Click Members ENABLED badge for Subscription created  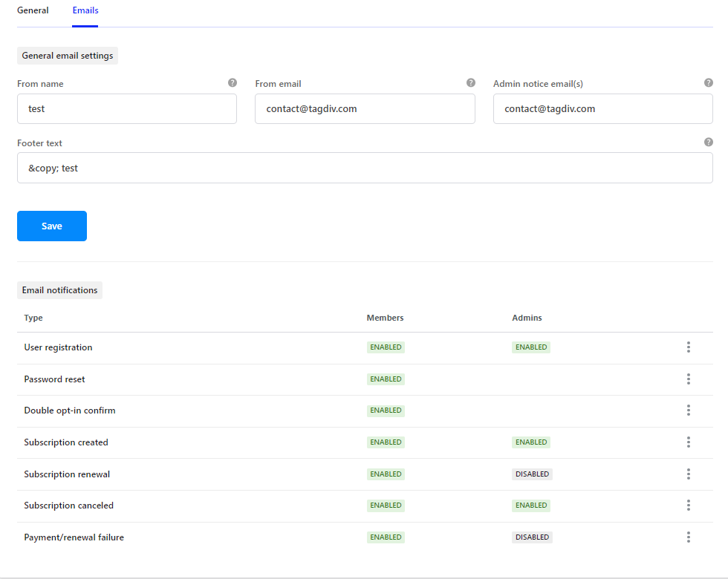pyautogui.click(x=386, y=442)
